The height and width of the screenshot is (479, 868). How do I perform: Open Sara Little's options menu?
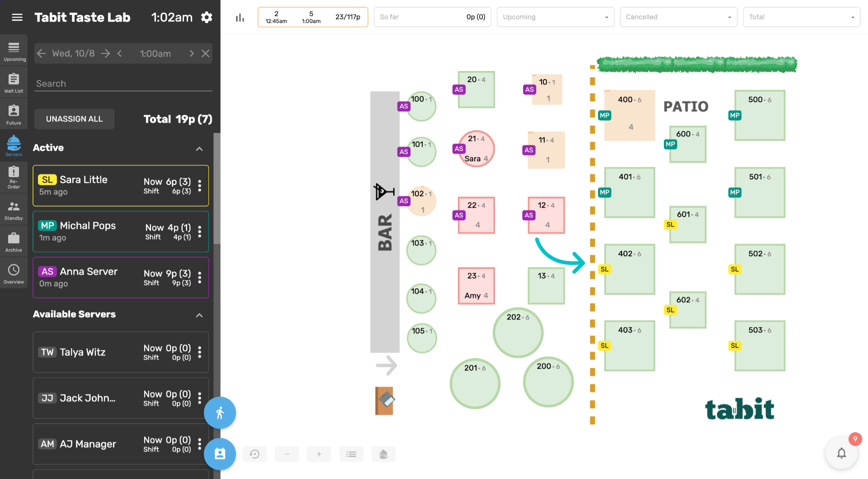(200, 185)
